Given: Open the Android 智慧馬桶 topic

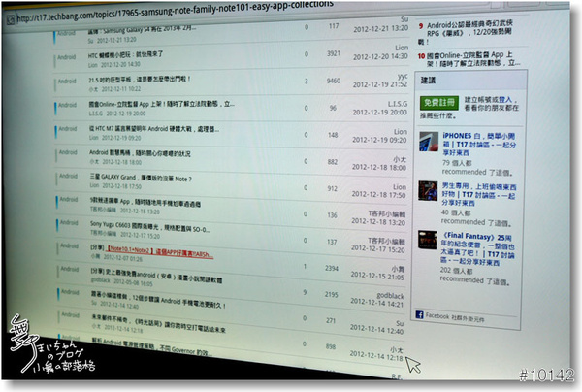Looking at the screenshot, I should [140, 153].
